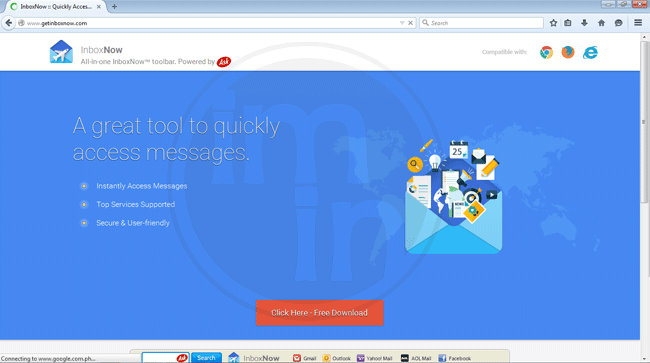
Task: Click the Chrome compatibility icon
Action: coord(546,53)
